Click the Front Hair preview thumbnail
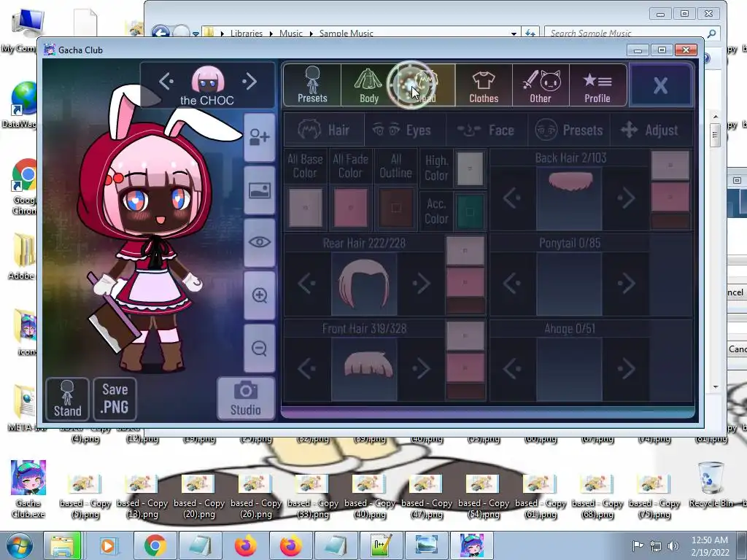 [x=364, y=369]
